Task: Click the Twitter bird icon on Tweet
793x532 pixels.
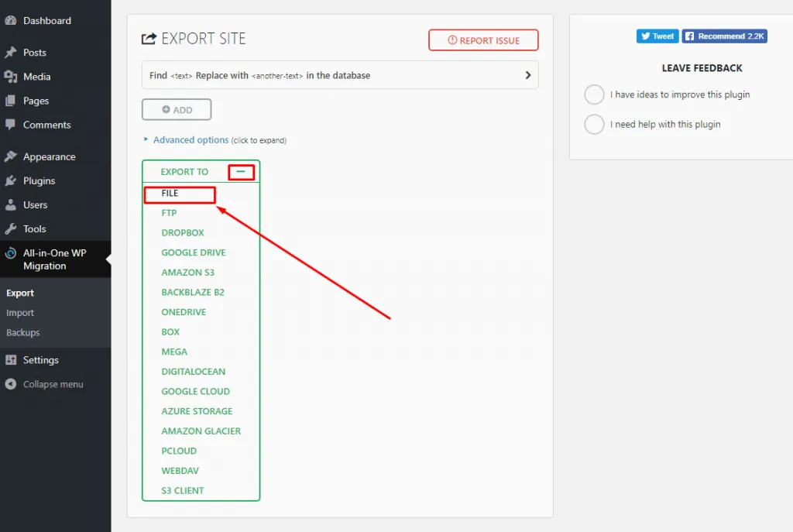Action: (x=645, y=36)
